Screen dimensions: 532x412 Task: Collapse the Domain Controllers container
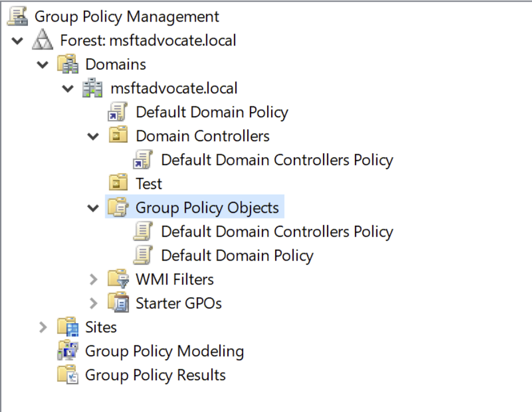93,137
